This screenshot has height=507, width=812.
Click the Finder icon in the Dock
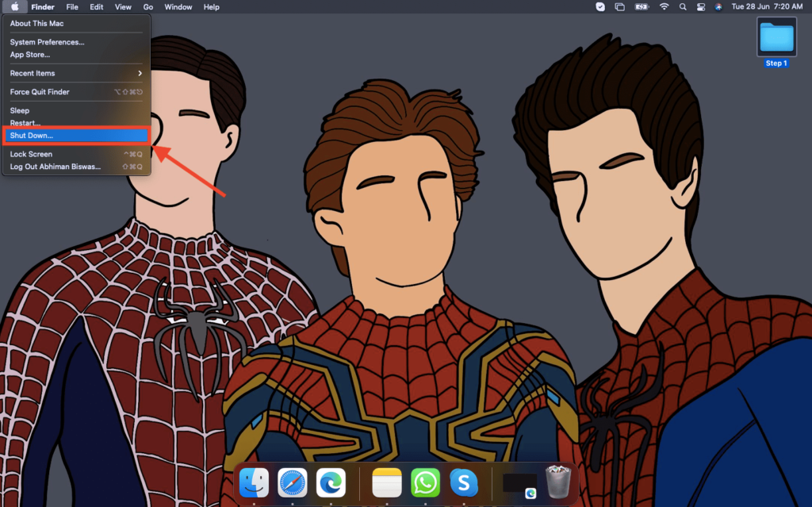coord(254,482)
